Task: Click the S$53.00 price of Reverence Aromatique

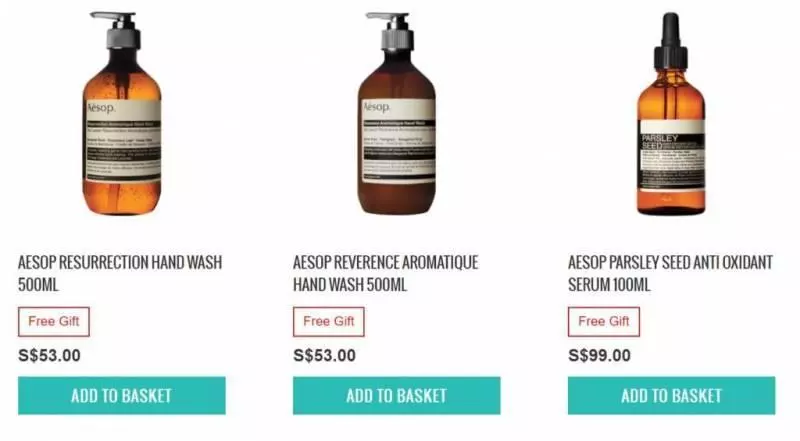Action: [324, 355]
